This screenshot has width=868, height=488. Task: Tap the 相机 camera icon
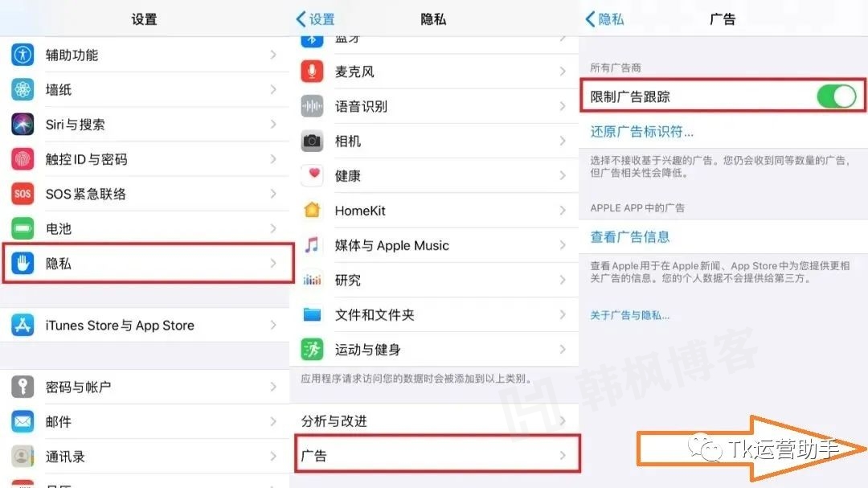(313, 141)
